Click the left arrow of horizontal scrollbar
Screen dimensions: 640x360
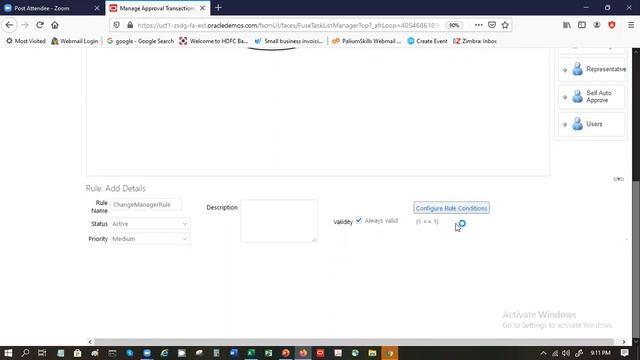coord(90,342)
